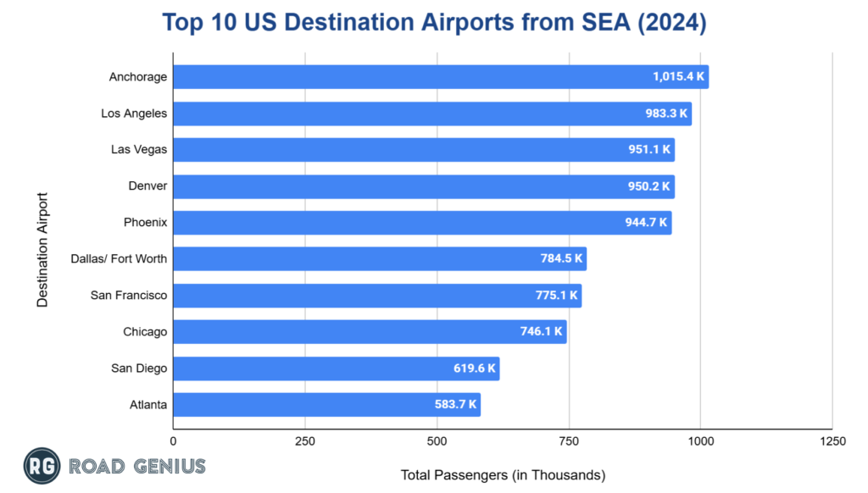Click the RG Road Genius logo icon
The image size is (868, 493).
(41, 466)
